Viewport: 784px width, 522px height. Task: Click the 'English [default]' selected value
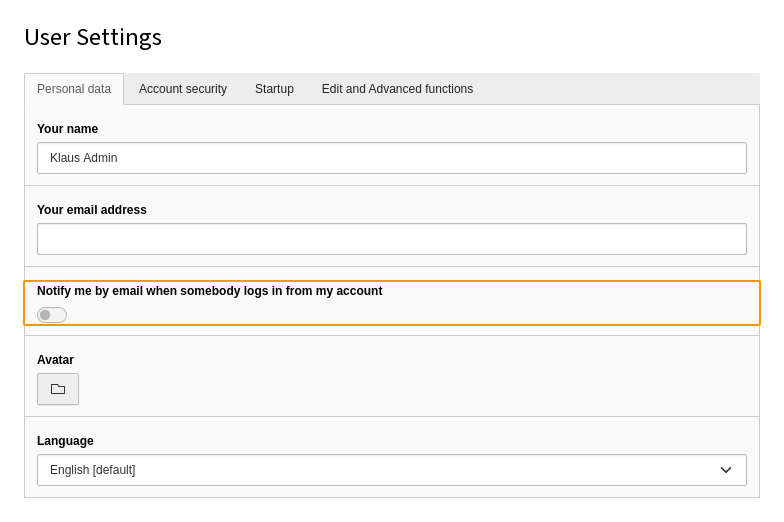click(92, 470)
